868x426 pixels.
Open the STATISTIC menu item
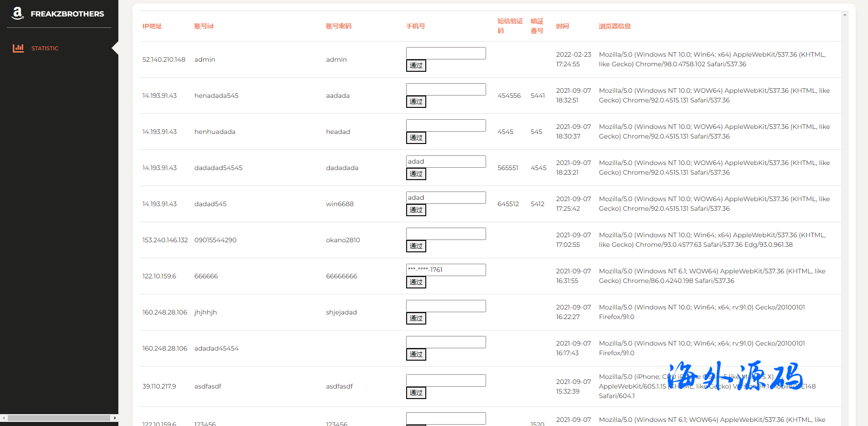(45, 48)
